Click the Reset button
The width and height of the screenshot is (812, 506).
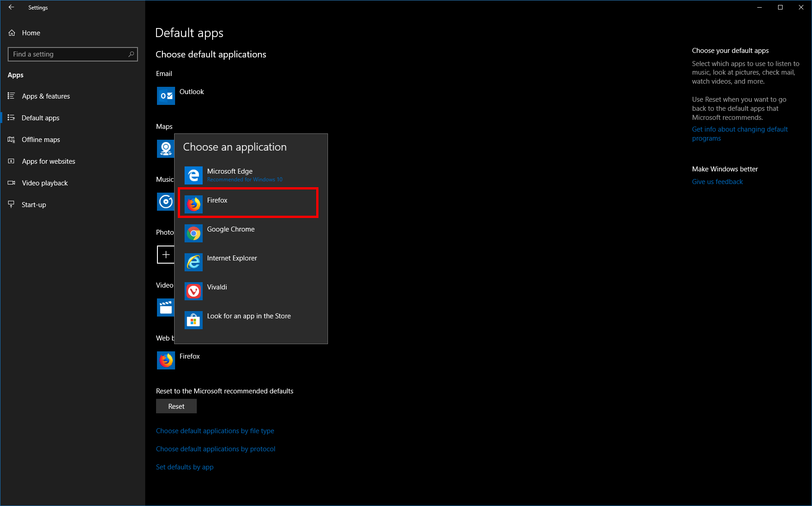(x=176, y=406)
